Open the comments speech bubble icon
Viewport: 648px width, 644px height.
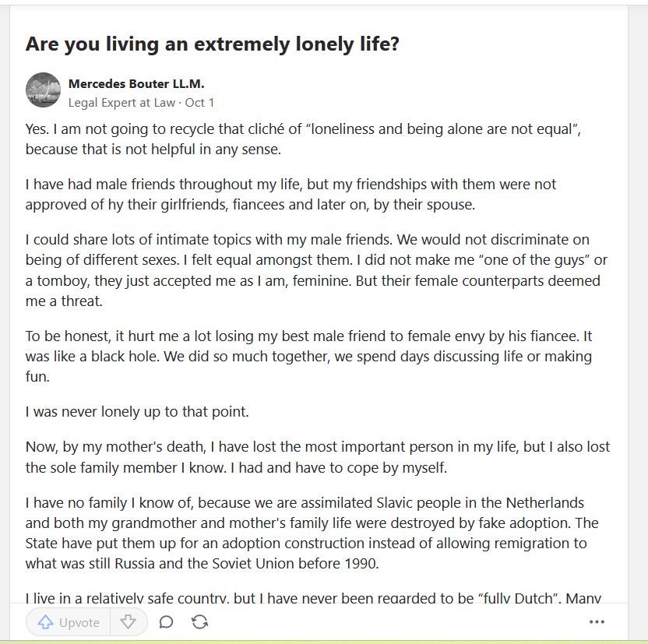click(x=166, y=621)
